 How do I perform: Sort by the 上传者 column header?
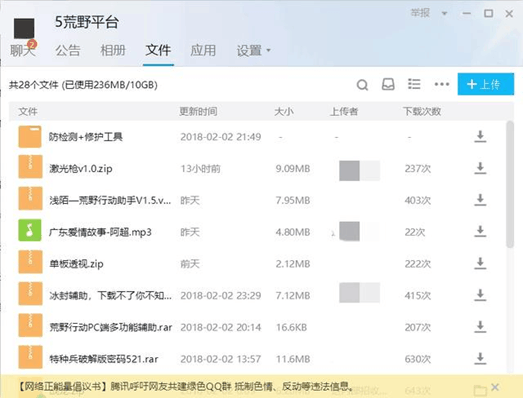(x=344, y=111)
